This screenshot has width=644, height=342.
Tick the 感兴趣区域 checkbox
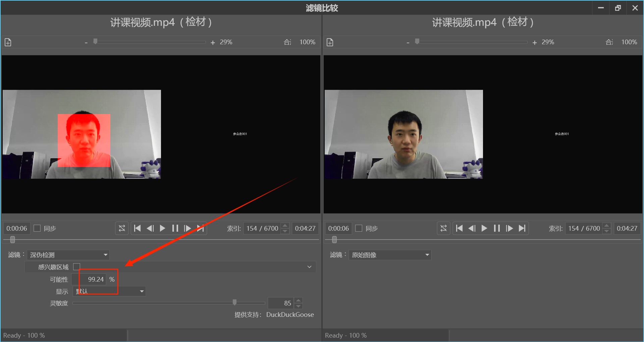[77, 267]
